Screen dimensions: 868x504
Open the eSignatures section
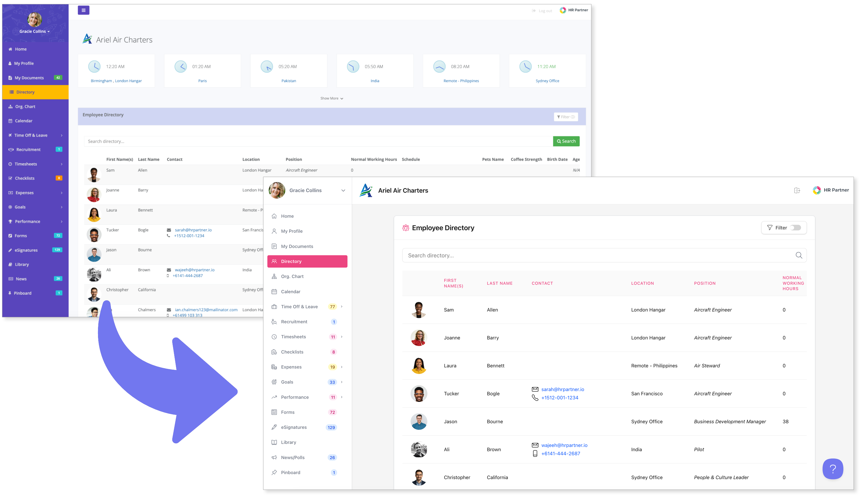coord(294,427)
